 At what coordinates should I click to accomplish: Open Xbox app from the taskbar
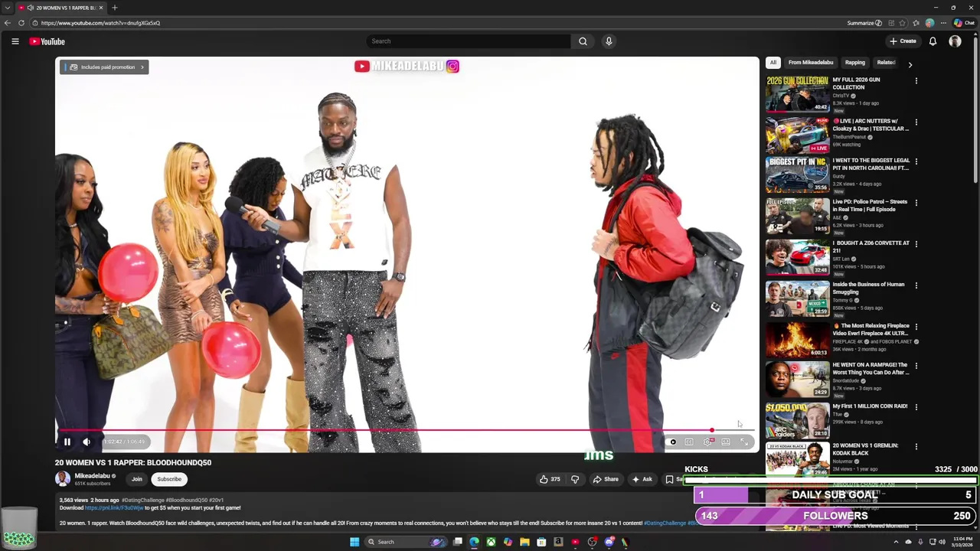click(x=491, y=542)
